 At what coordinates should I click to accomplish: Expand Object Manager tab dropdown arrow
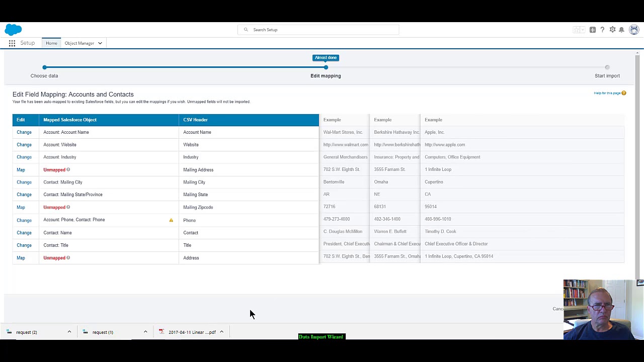tap(100, 43)
